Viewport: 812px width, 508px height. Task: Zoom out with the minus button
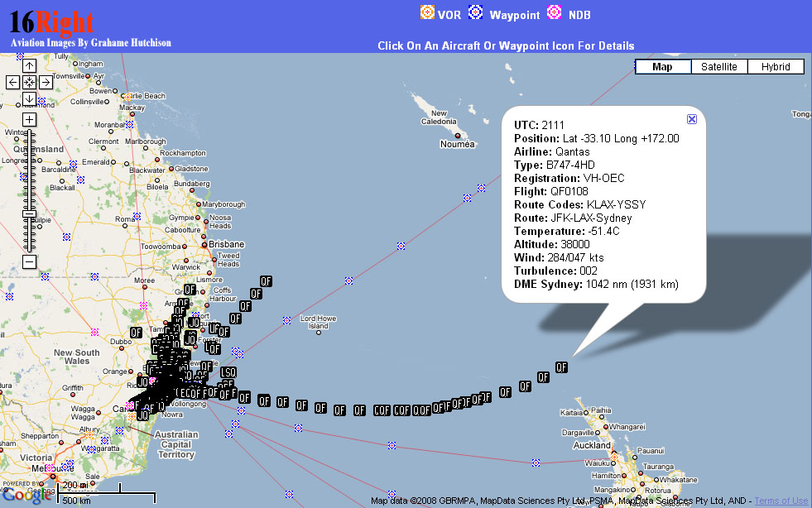[x=30, y=261]
